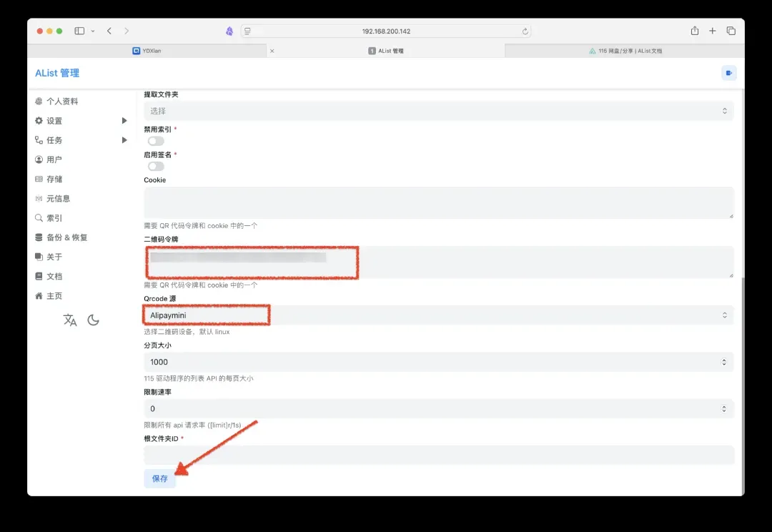Click the 索引 magnifier icon
Viewport: 772px width, 532px height.
pos(39,217)
